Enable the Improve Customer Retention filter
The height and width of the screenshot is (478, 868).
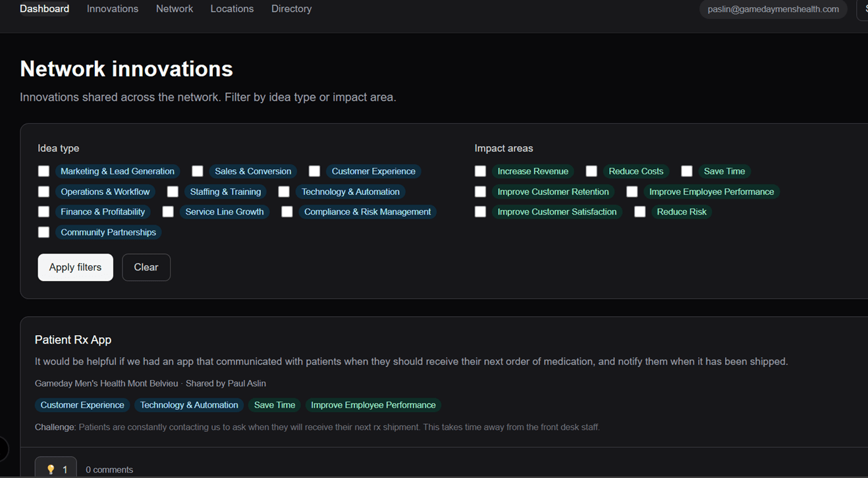click(x=480, y=191)
